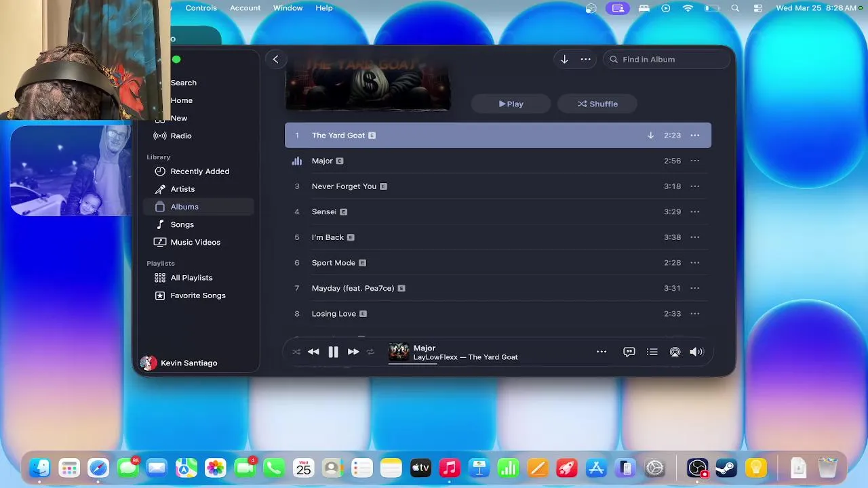Skip to the previous track
868x488 pixels.
pyautogui.click(x=313, y=352)
